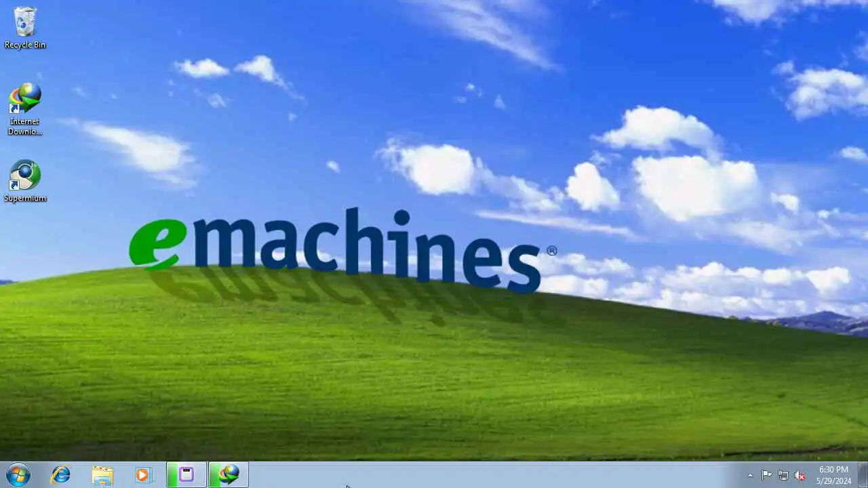Select the Recycle Bin desktop icon

coord(25,28)
